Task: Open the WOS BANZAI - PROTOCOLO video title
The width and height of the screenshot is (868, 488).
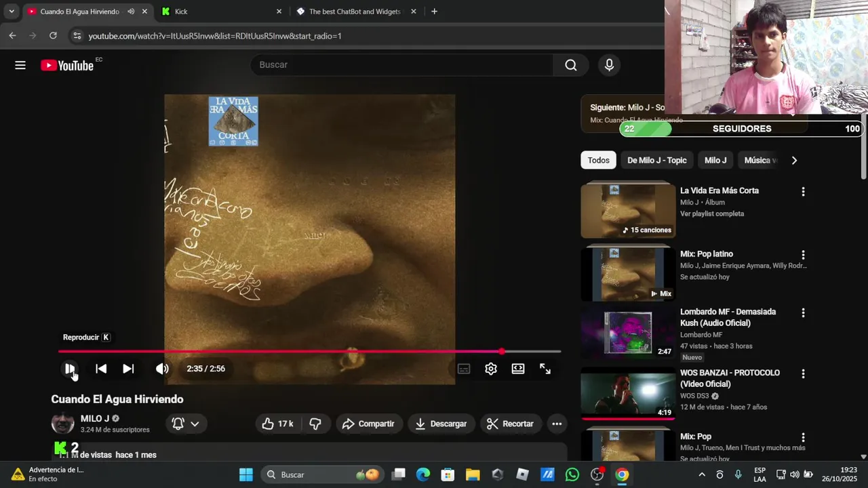Action: point(730,378)
